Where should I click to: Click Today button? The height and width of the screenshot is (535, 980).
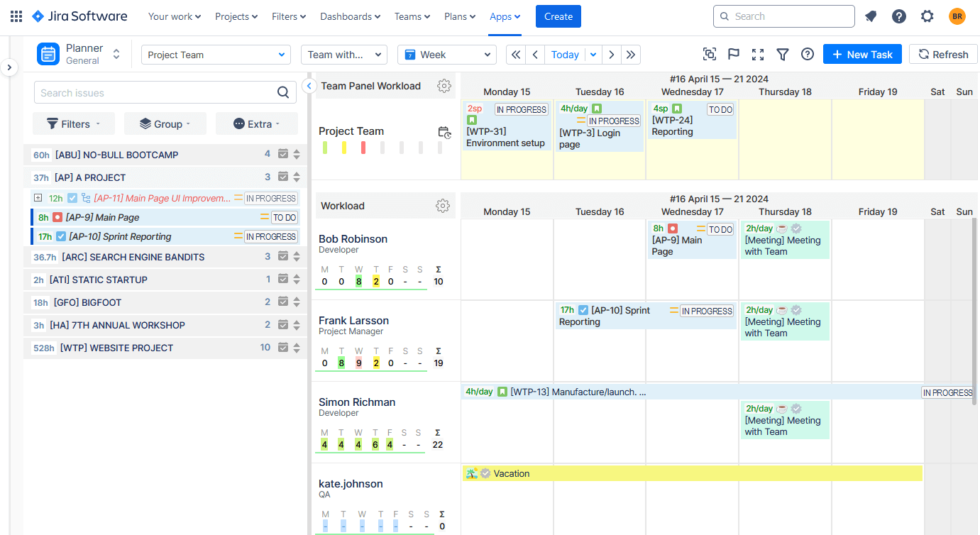pos(565,55)
